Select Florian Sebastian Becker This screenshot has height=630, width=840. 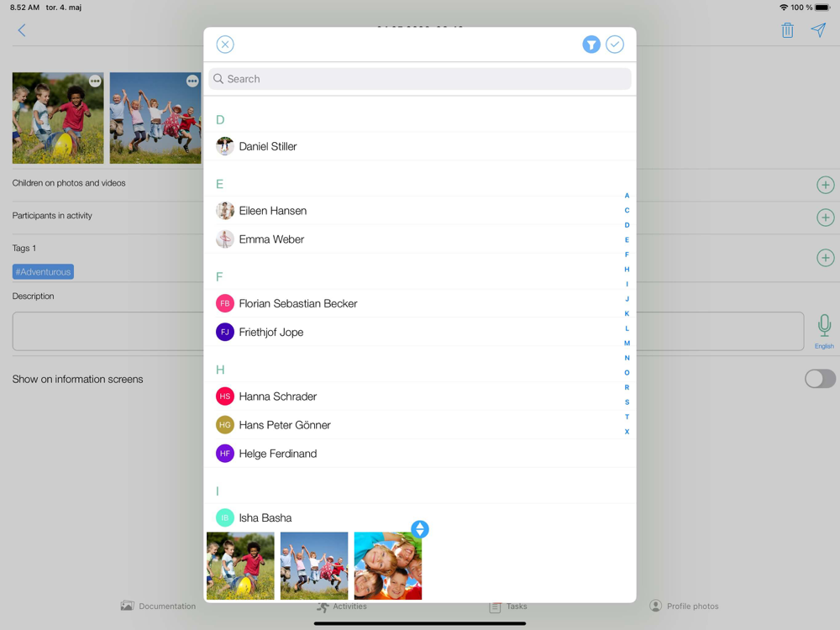coord(419,303)
